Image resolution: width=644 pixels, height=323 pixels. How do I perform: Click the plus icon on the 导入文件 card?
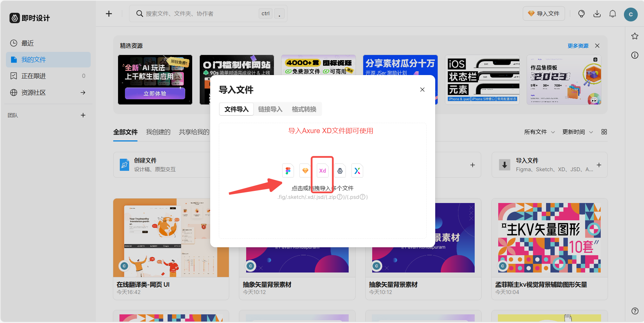click(599, 165)
